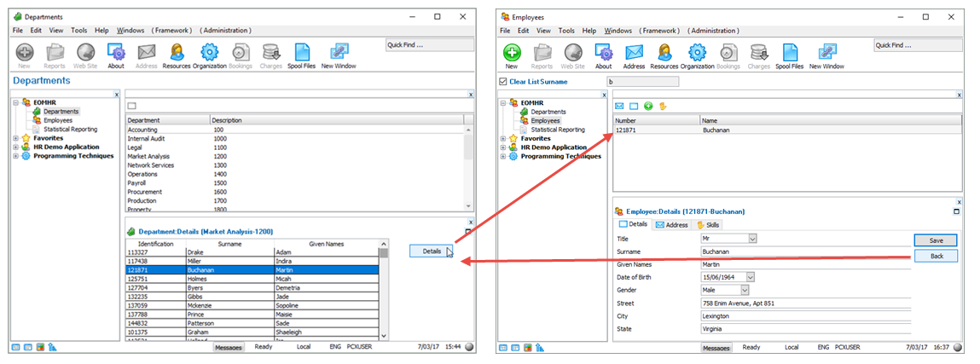Screen dimensions: 980x364
Task: Toggle Clear List Surname checkbox
Action: [503, 82]
